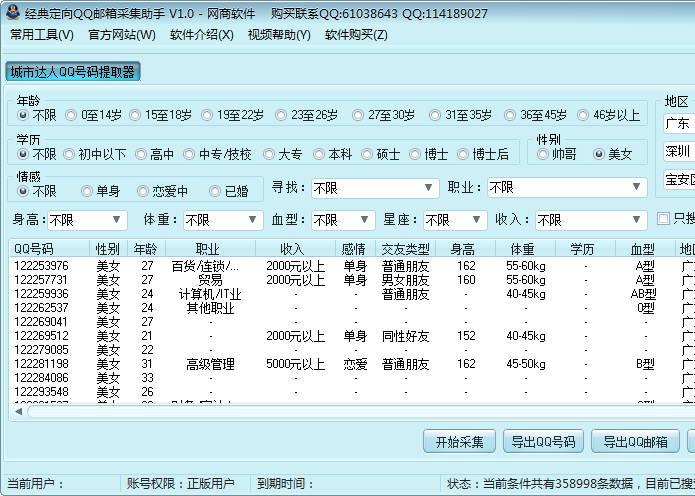
Task: Open the 视频帮助(Y) menu
Action: [279, 35]
